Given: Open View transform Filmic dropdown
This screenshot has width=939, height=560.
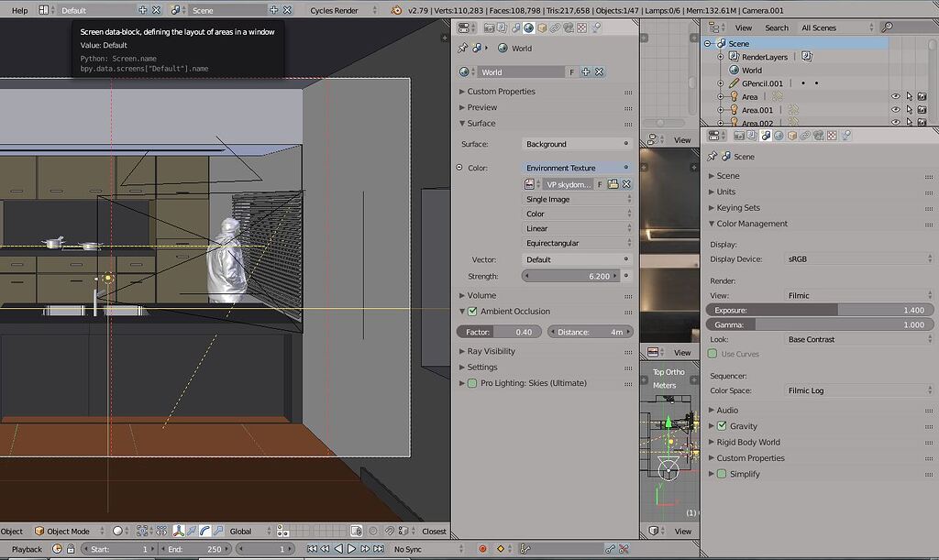Looking at the screenshot, I should (858, 295).
